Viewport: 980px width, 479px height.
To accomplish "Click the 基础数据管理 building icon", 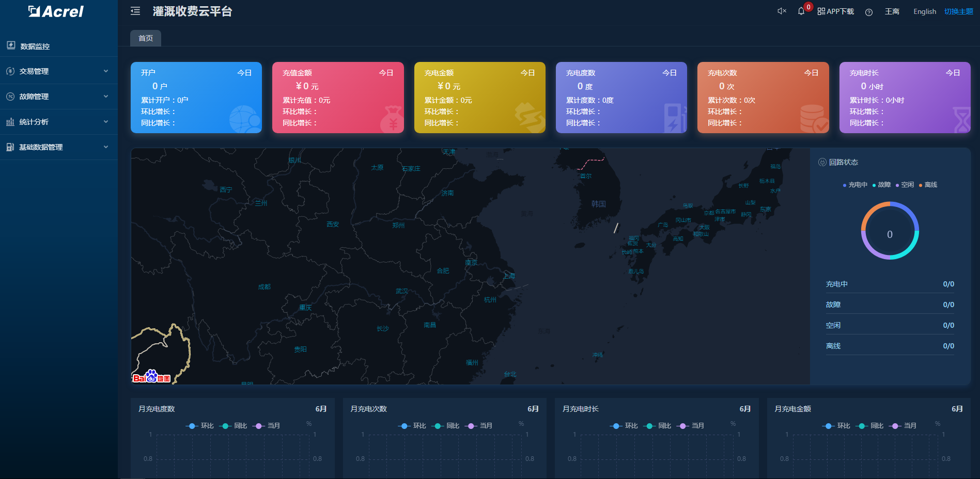I will (x=10, y=147).
